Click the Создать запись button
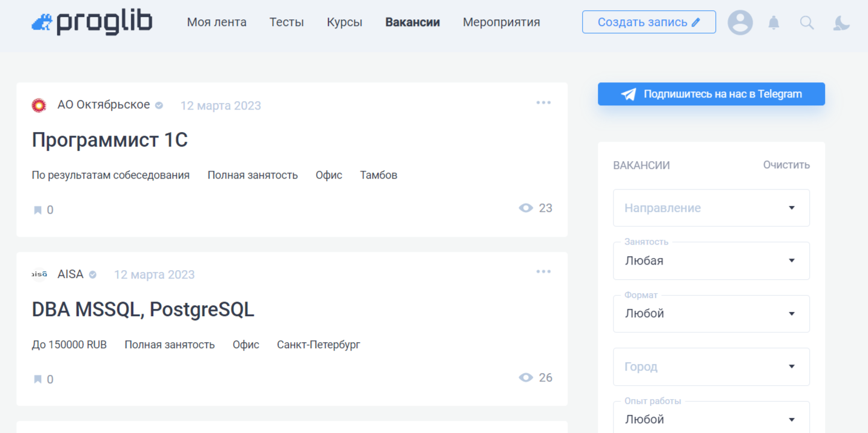 [x=648, y=21]
